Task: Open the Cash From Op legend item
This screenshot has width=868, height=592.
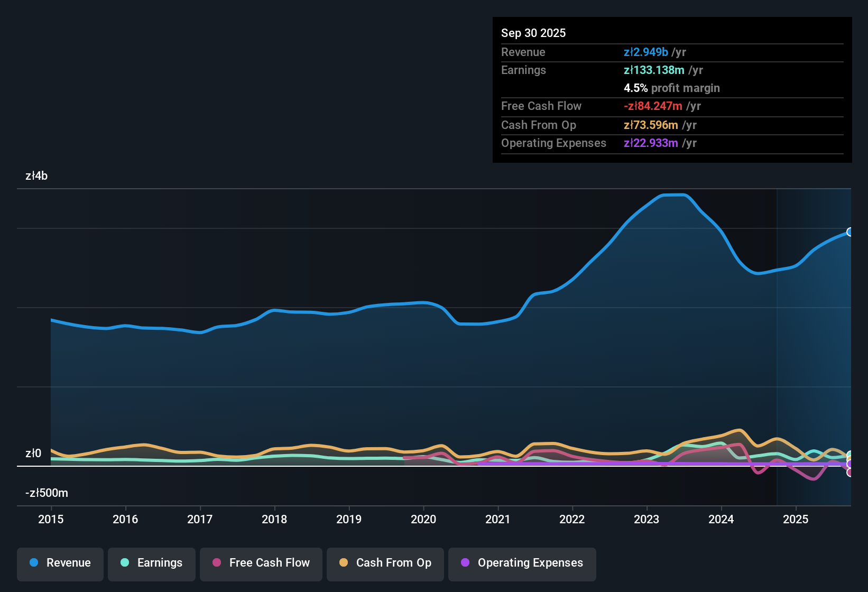Action: point(385,563)
